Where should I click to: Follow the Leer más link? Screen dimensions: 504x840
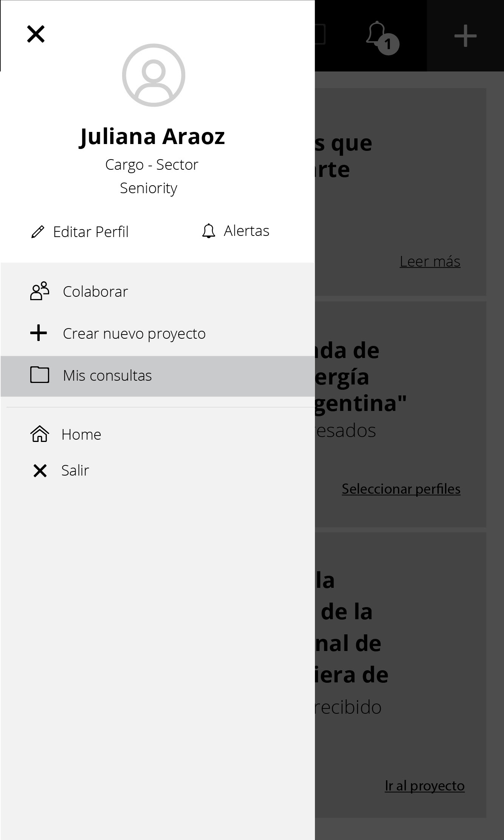pos(430,261)
